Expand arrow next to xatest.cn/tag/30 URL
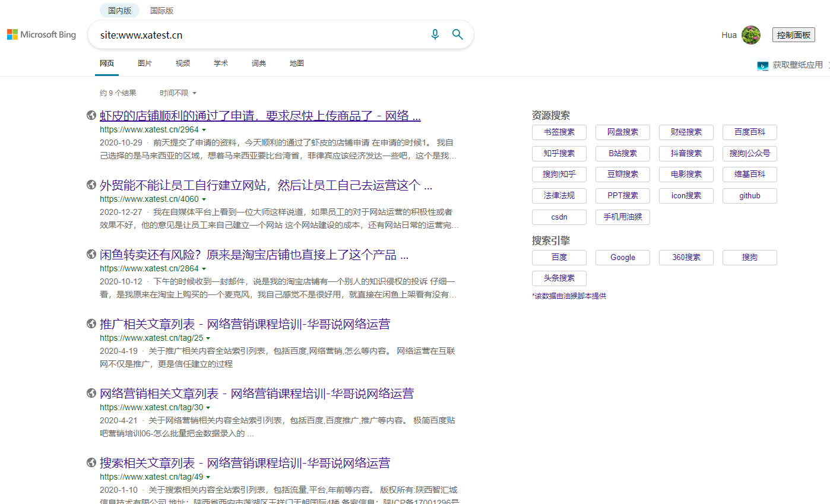Image resolution: width=830 pixels, height=504 pixels. point(208,407)
